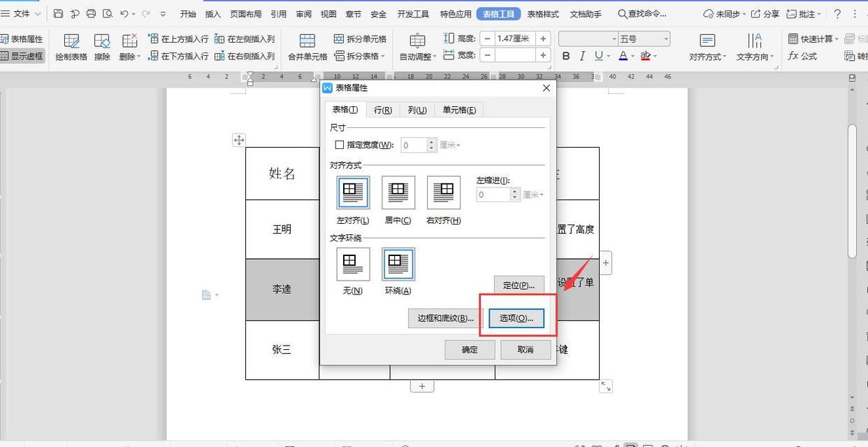The height and width of the screenshot is (447, 868).
Task: Open the Table Style (表格样式) ribbon tab
Action: point(543,14)
